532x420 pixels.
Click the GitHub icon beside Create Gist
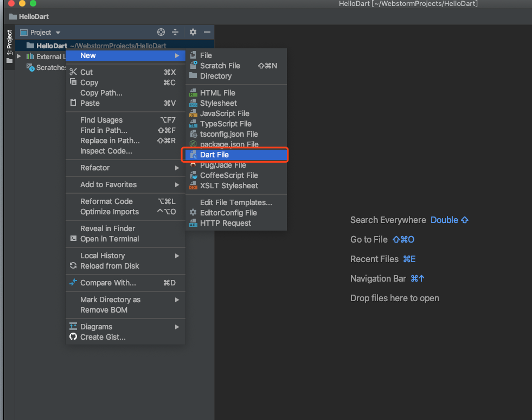coord(73,336)
